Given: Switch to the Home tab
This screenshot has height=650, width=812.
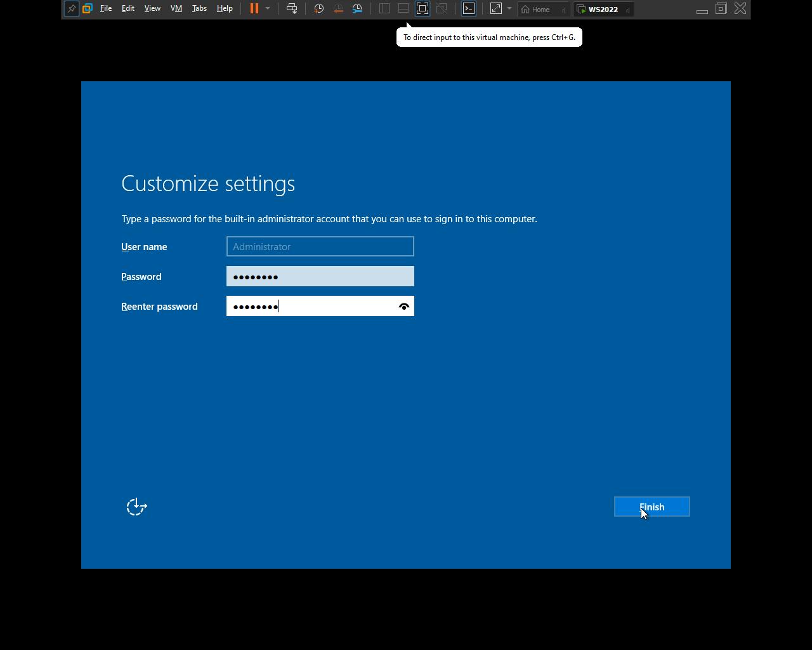Looking at the screenshot, I should click(x=541, y=10).
